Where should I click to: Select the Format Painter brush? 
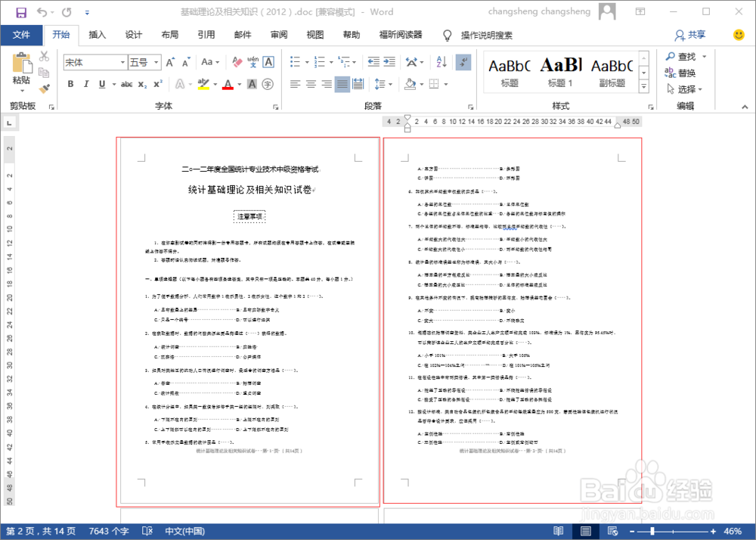tap(44, 88)
